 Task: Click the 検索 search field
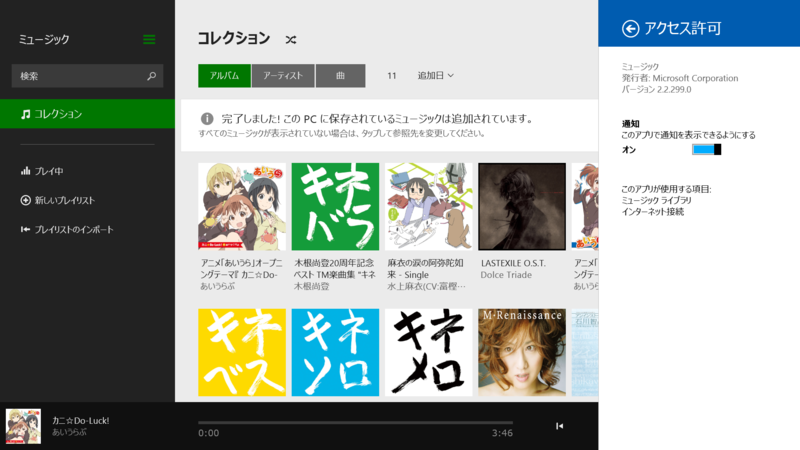(x=87, y=76)
